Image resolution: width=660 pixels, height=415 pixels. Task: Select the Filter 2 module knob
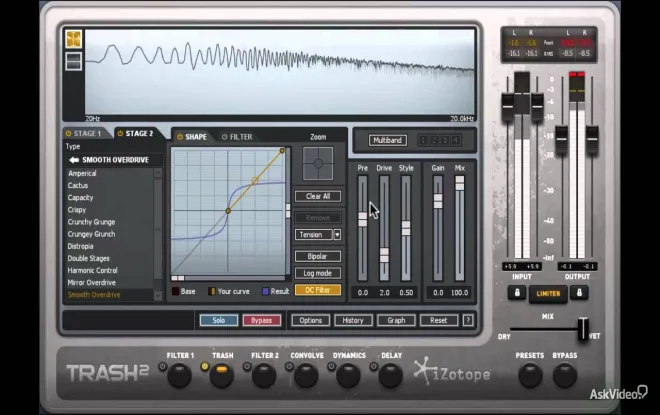(x=264, y=375)
